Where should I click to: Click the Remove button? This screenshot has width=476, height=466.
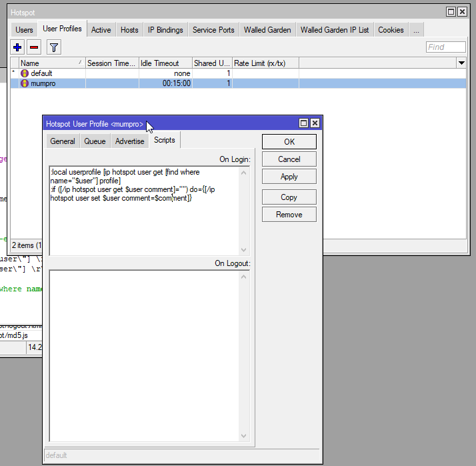tap(289, 215)
